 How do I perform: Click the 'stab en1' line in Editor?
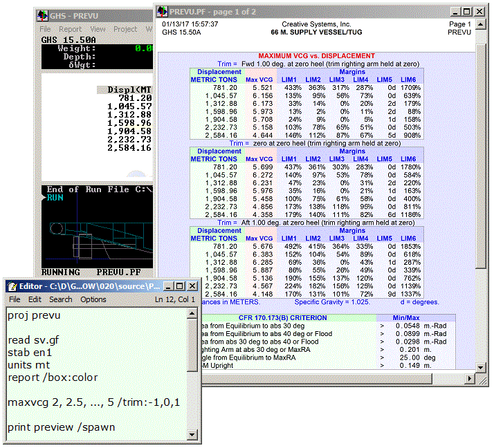(x=30, y=353)
